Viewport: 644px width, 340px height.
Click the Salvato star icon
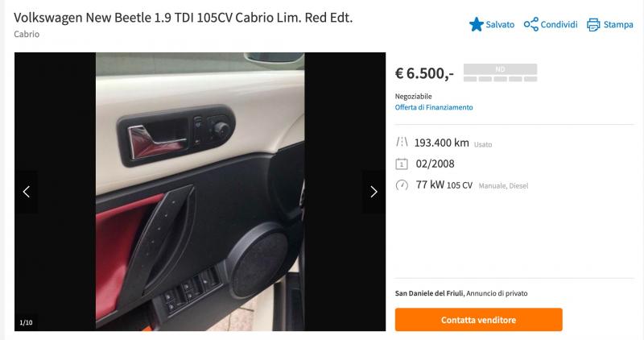coord(476,24)
